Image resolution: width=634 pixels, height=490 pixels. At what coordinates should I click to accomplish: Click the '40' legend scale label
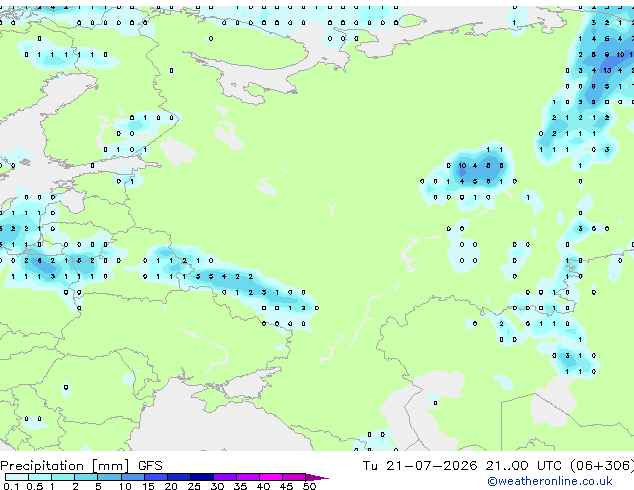263,486
